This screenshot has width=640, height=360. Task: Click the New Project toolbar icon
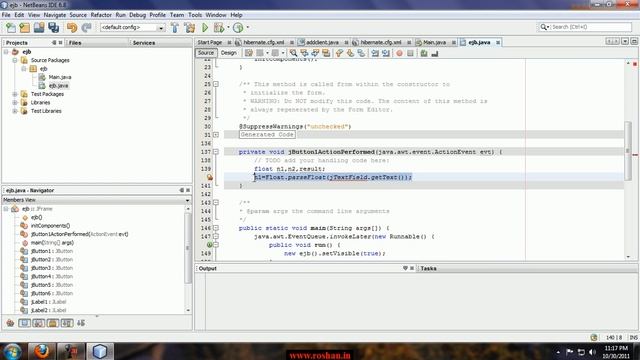point(24,27)
